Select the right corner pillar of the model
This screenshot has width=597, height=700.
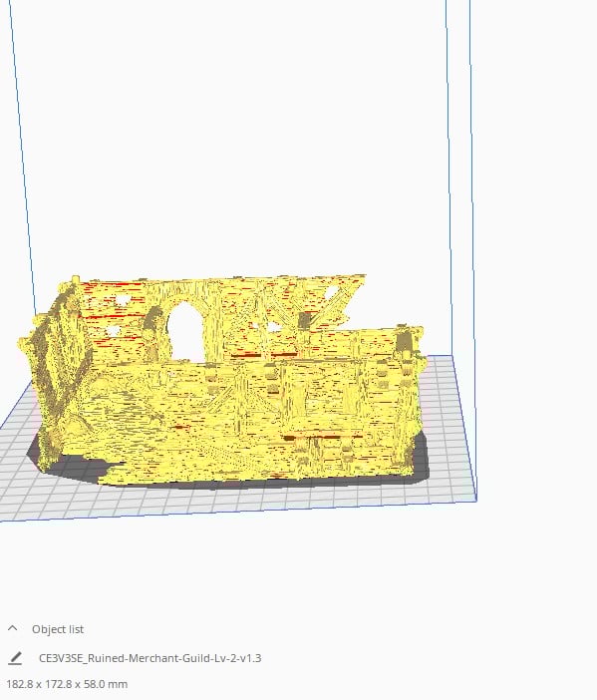[x=409, y=393]
